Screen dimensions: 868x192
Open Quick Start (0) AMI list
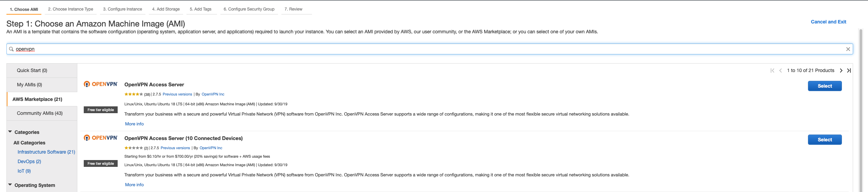click(42, 70)
